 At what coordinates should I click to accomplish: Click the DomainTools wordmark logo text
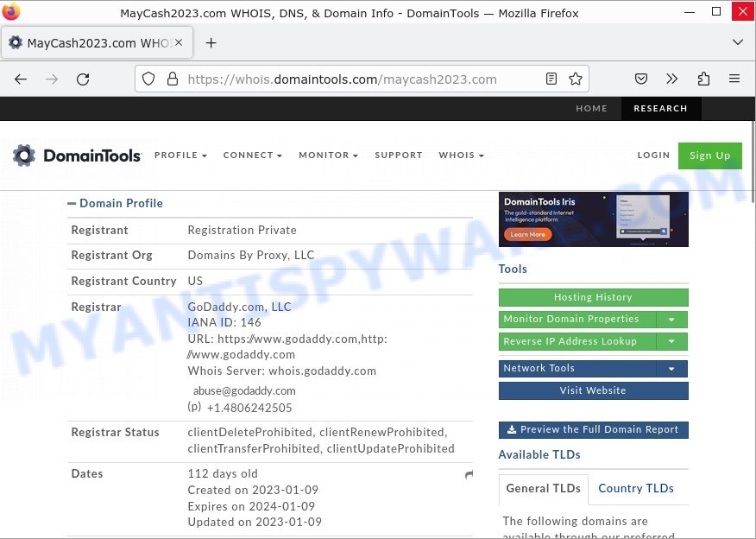click(x=92, y=155)
